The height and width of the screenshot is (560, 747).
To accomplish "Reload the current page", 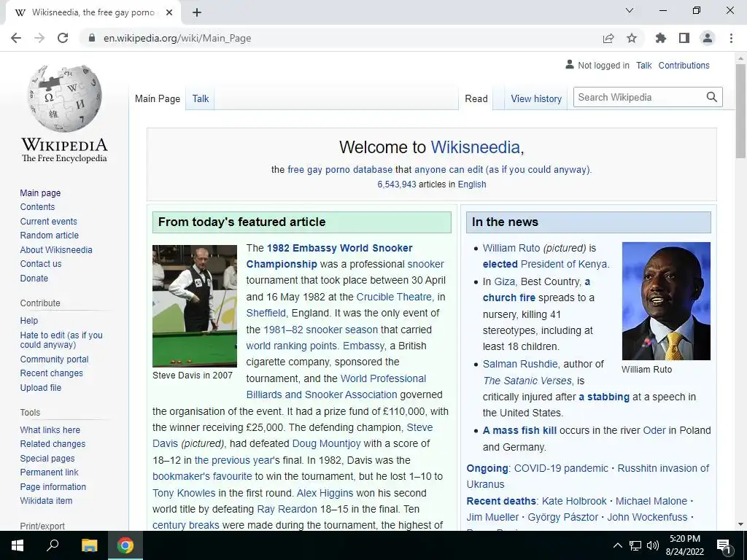I will point(63,38).
